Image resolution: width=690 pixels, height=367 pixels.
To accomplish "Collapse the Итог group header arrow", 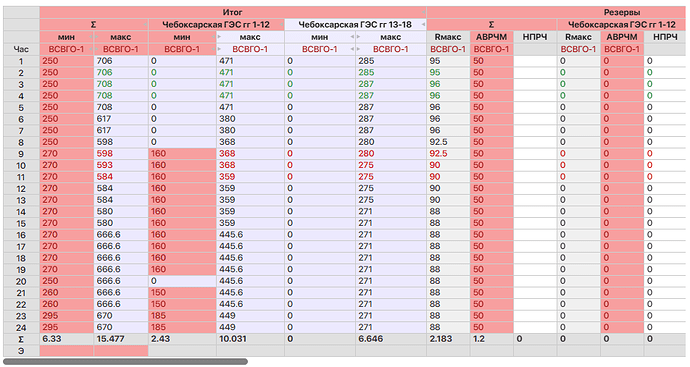I will [x=424, y=13].
